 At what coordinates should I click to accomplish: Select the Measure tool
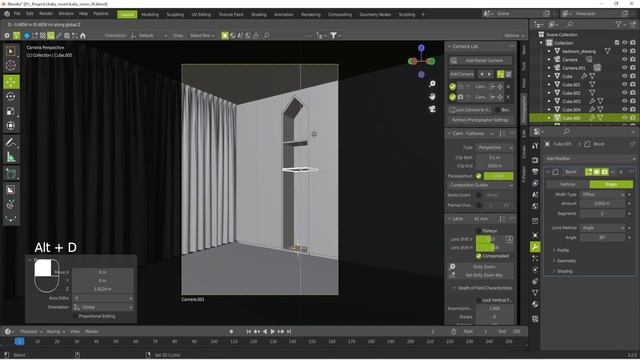(11, 157)
